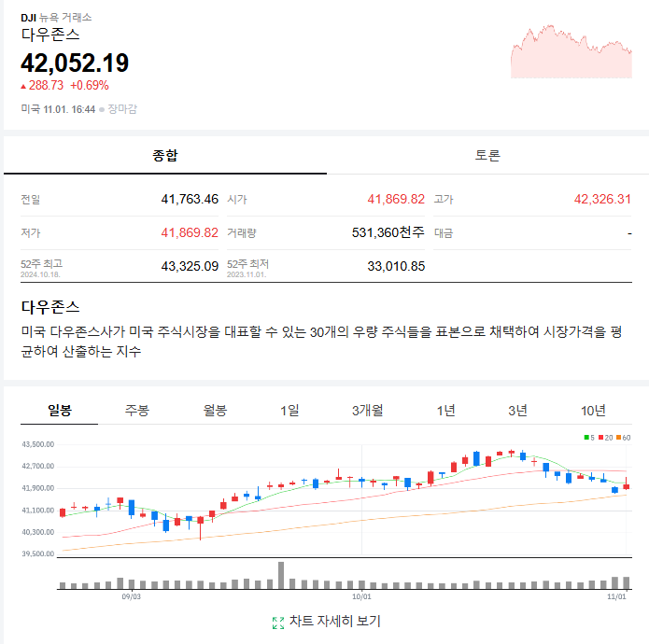Show the 월봉 monthly candle chart

pos(215,411)
